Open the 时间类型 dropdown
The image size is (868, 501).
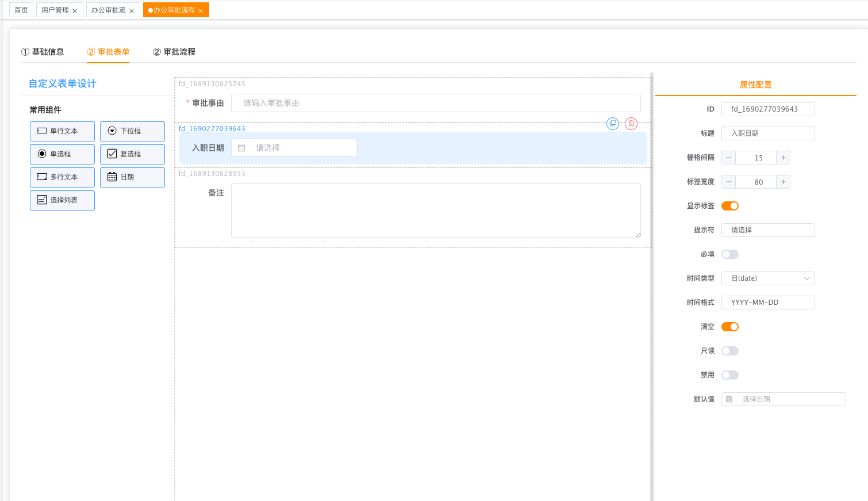(x=768, y=278)
